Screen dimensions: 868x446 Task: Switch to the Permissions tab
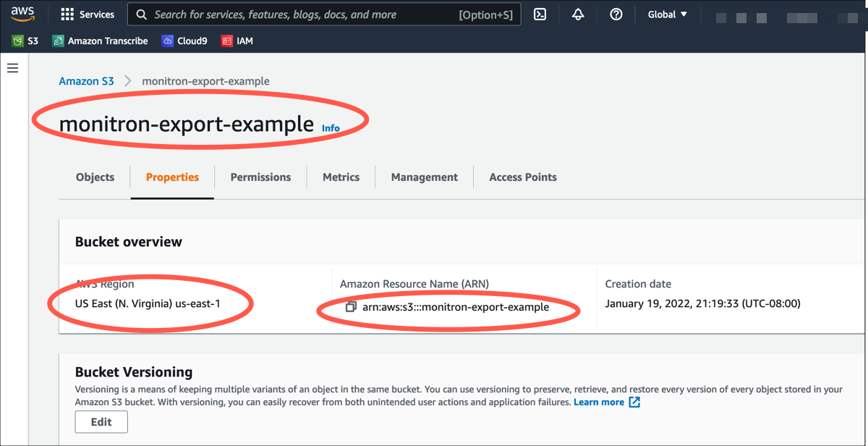260,177
